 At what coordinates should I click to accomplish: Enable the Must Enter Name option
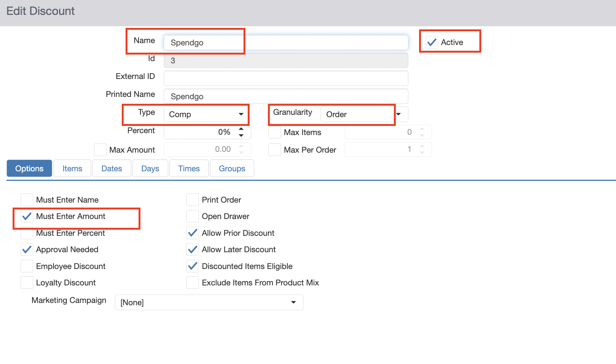coord(27,200)
